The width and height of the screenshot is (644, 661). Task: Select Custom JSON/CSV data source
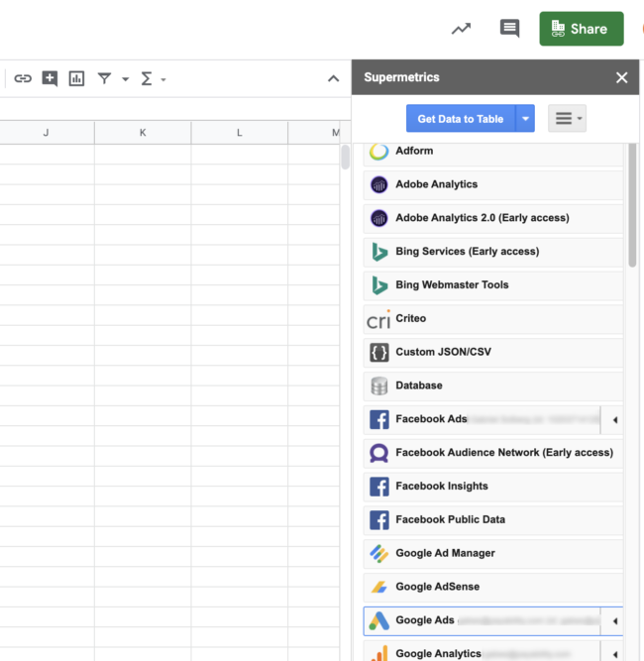click(493, 352)
